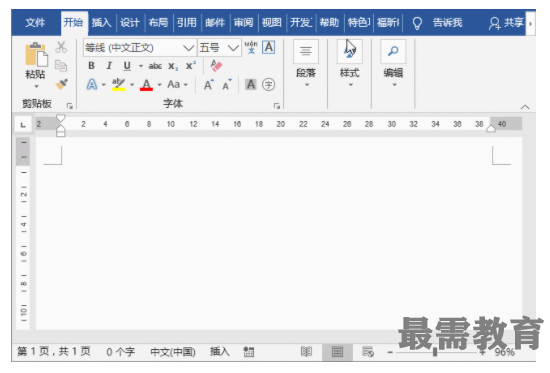Expand highlight color dropdown arrow
Image resolution: width=550 pixels, height=373 pixels.
132,85
